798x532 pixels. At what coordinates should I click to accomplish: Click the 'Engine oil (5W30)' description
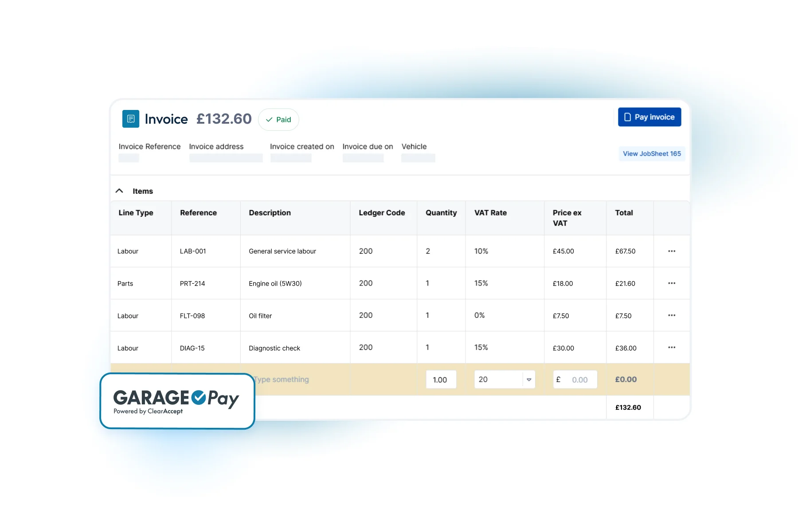pyautogui.click(x=275, y=283)
